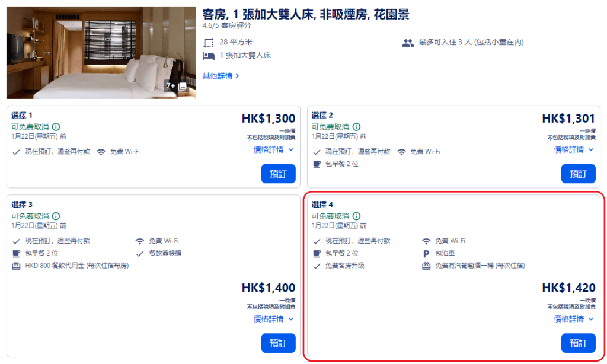Viewport: 607px width, 364px height.
Task: Click free cancellation info icon in 選擇 2
Action: [x=356, y=127]
